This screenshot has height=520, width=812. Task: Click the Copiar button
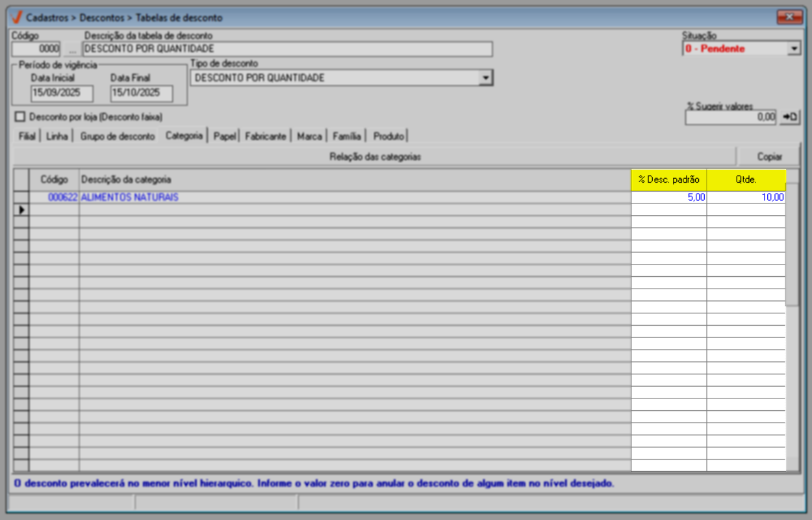[770, 157]
